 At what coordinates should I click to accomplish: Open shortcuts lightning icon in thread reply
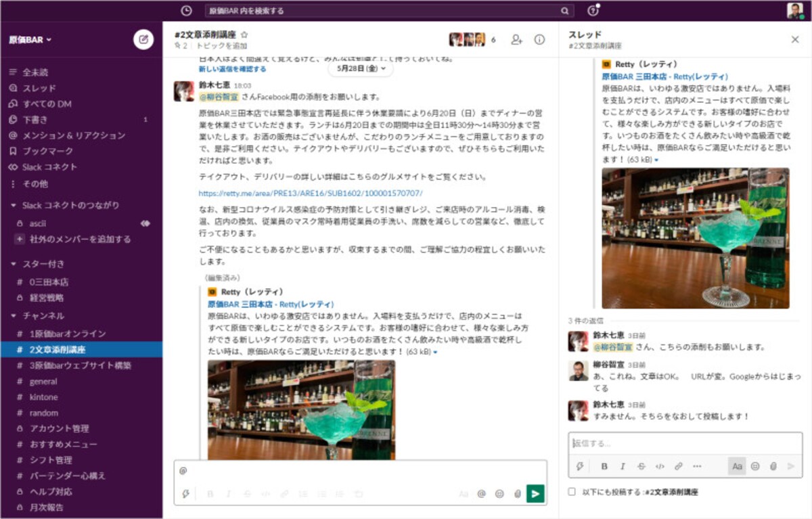[x=580, y=466]
